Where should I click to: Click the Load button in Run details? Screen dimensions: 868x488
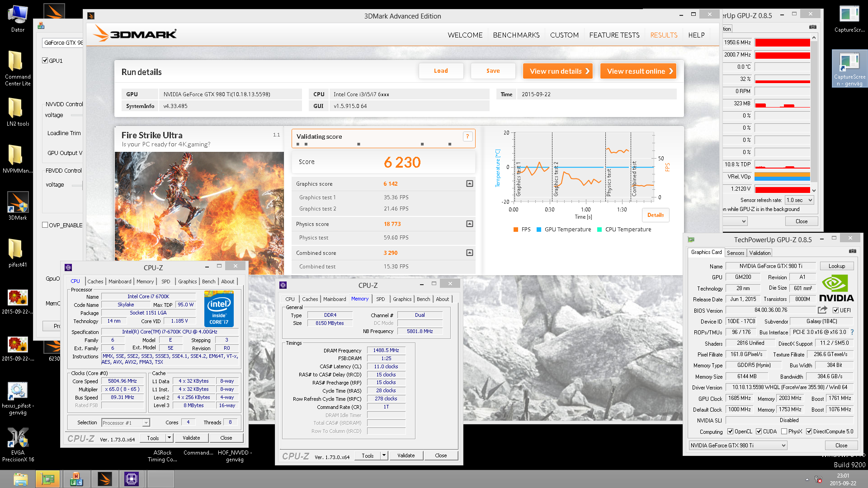(441, 71)
